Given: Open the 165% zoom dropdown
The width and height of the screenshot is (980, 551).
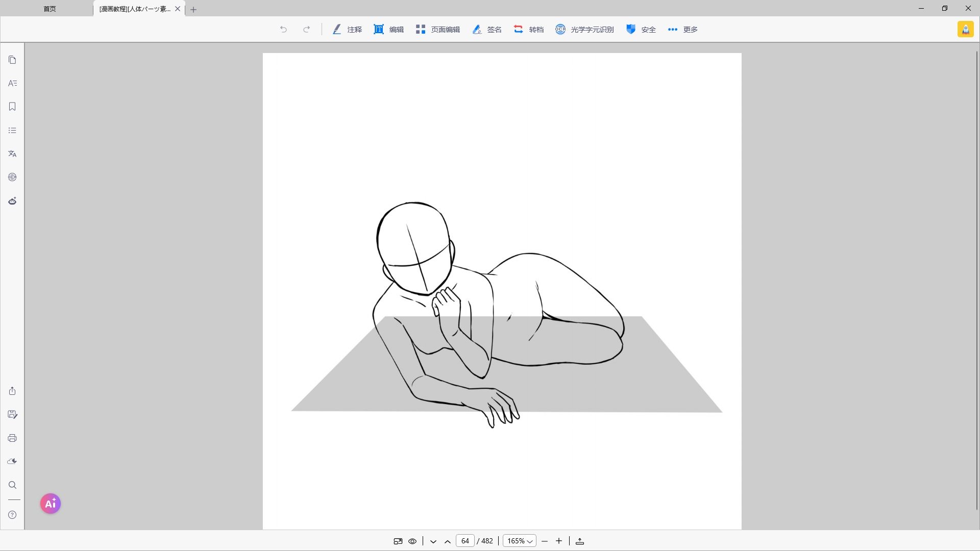Looking at the screenshot, I should pos(520,541).
